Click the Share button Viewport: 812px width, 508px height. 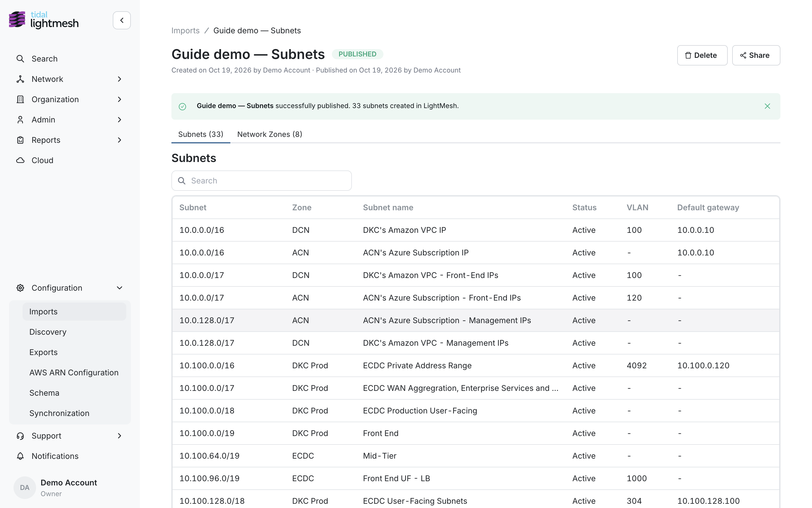(x=756, y=55)
